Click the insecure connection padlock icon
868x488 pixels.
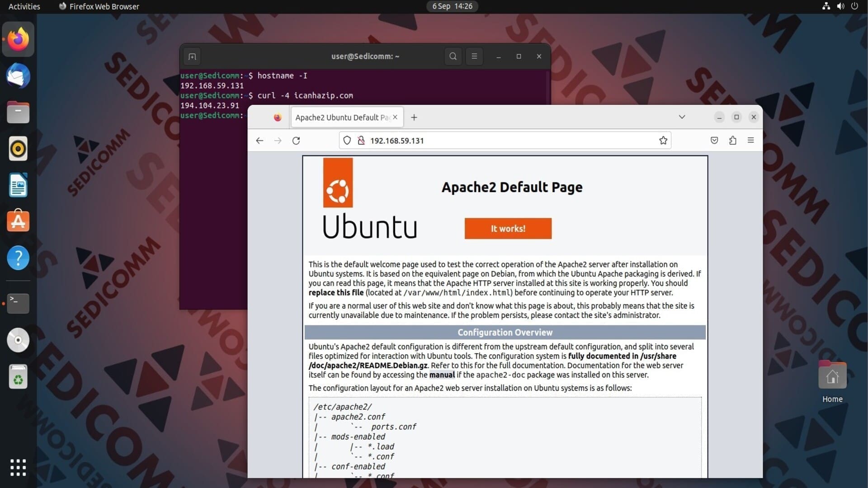tap(361, 141)
